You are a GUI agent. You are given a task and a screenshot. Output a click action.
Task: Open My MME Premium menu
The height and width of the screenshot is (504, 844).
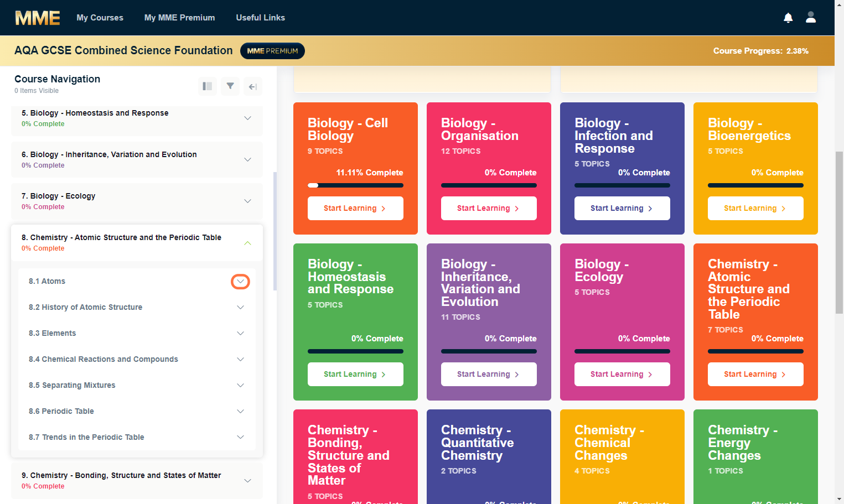coord(179,18)
